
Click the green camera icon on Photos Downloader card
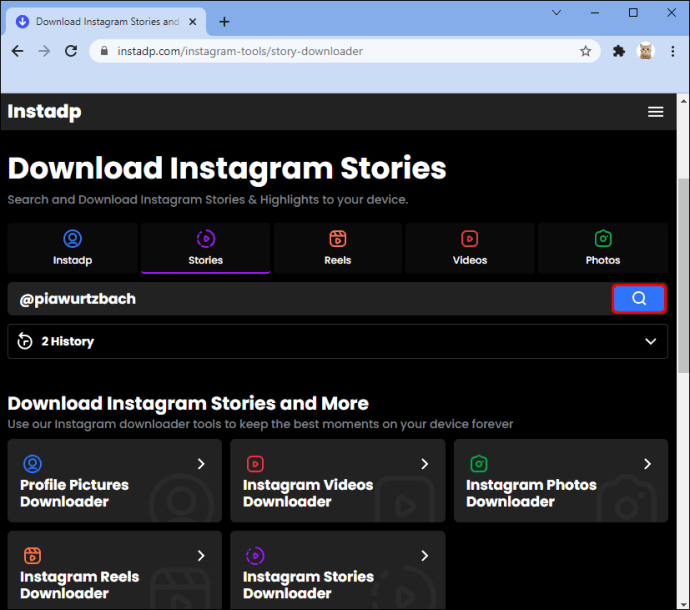click(478, 463)
